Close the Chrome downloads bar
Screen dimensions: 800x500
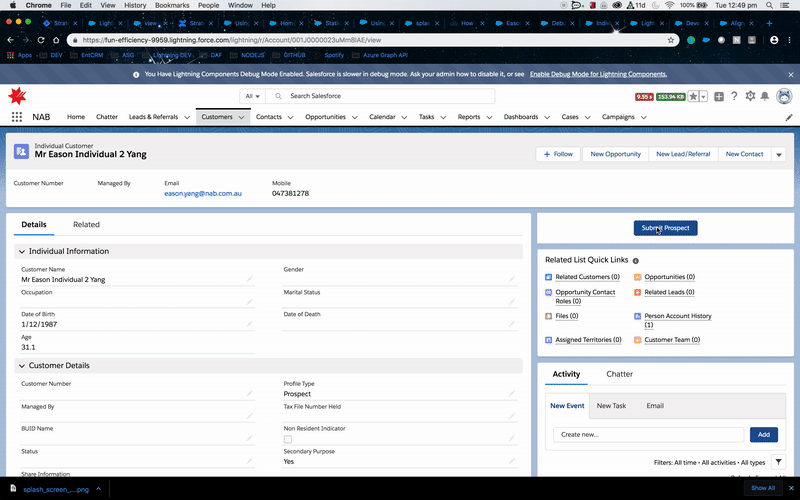(x=791, y=488)
